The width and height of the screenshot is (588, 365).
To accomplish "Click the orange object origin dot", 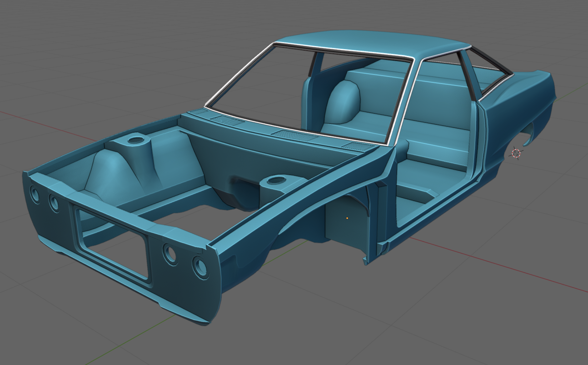I will (x=347, y=218).
